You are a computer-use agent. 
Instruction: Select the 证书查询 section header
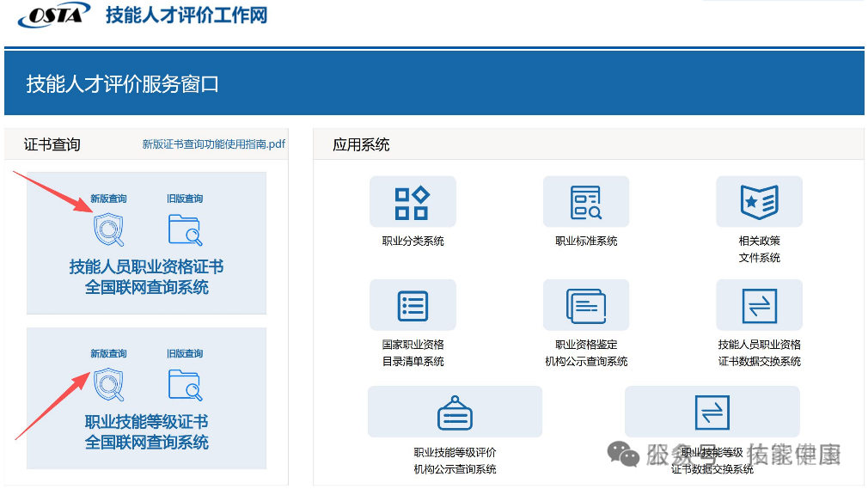click(x=52, y=144)
